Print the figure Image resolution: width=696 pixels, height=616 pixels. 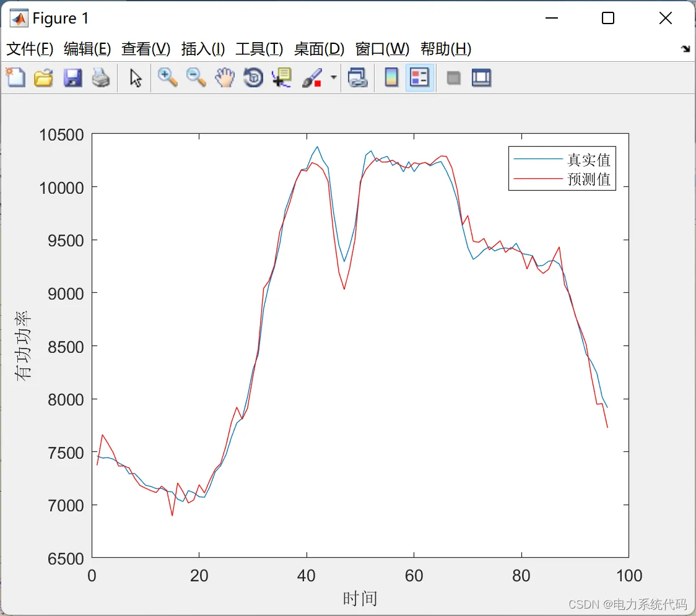(x=101, y=77)
